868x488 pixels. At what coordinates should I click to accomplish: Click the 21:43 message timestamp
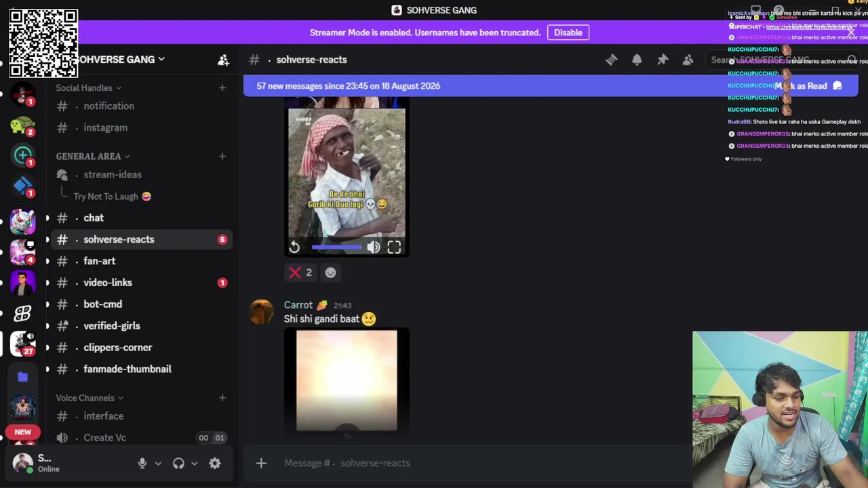pos(342,306)
